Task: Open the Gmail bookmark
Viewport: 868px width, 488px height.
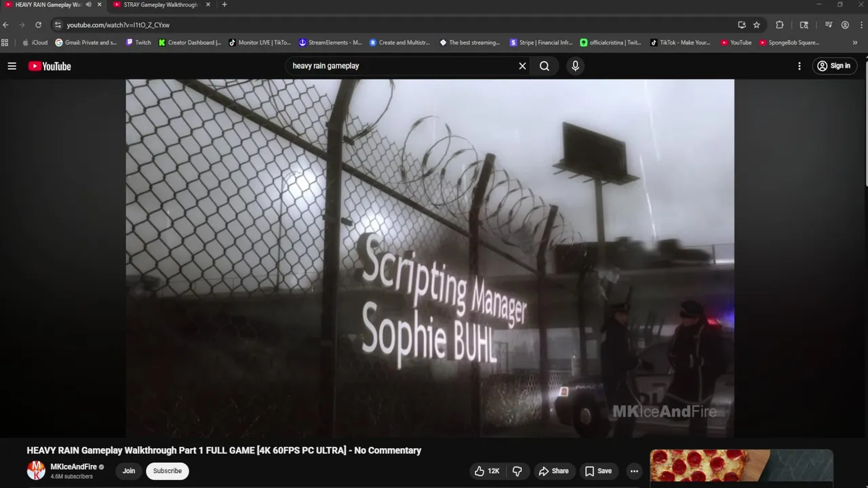Action: (x=87, y=43)
